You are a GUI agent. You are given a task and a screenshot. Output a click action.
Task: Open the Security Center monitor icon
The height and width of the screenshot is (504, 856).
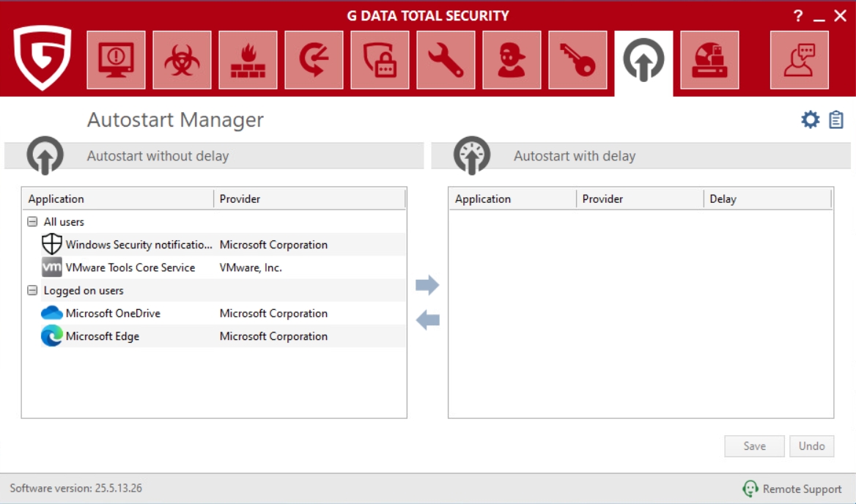pos(116,60)
